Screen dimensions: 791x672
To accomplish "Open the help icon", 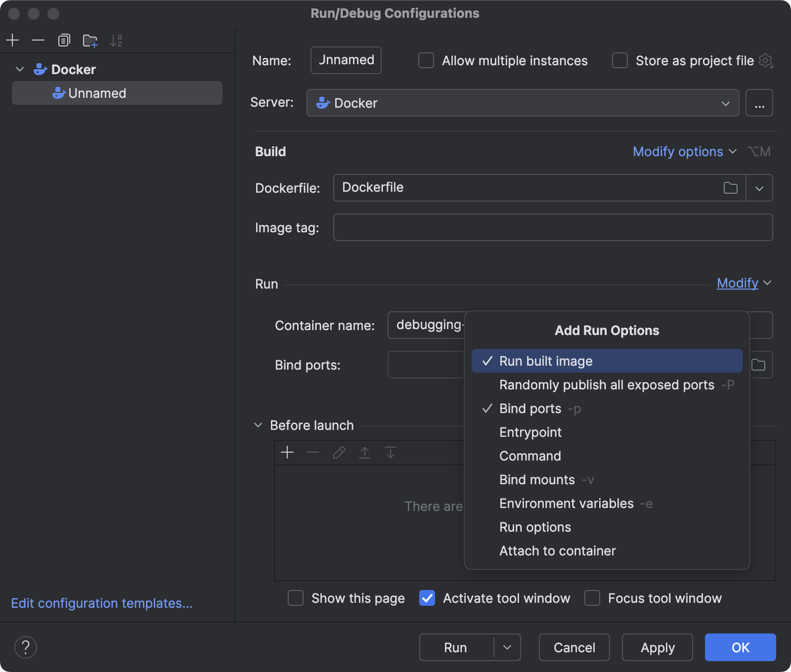I will 26,647.
